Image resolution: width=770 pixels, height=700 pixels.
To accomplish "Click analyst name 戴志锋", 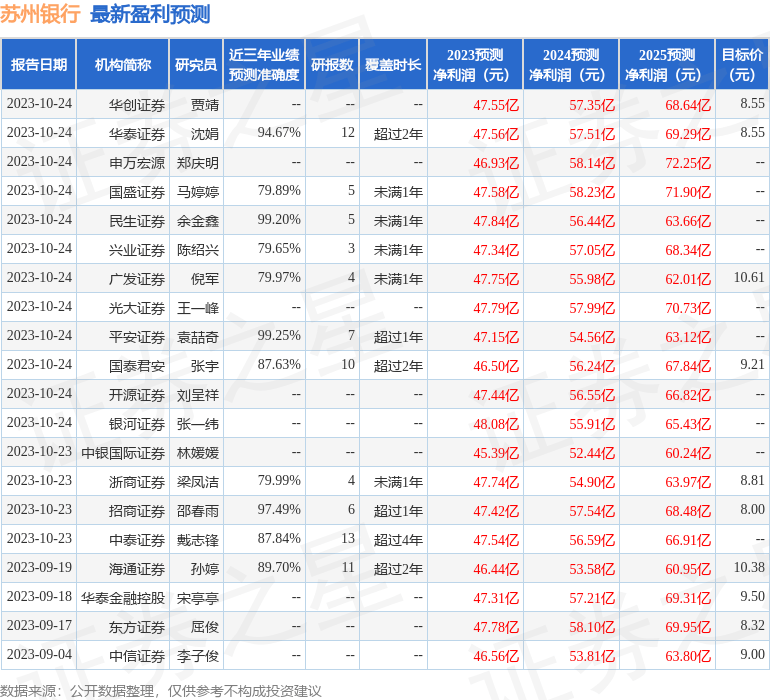I will coord(198,540).
